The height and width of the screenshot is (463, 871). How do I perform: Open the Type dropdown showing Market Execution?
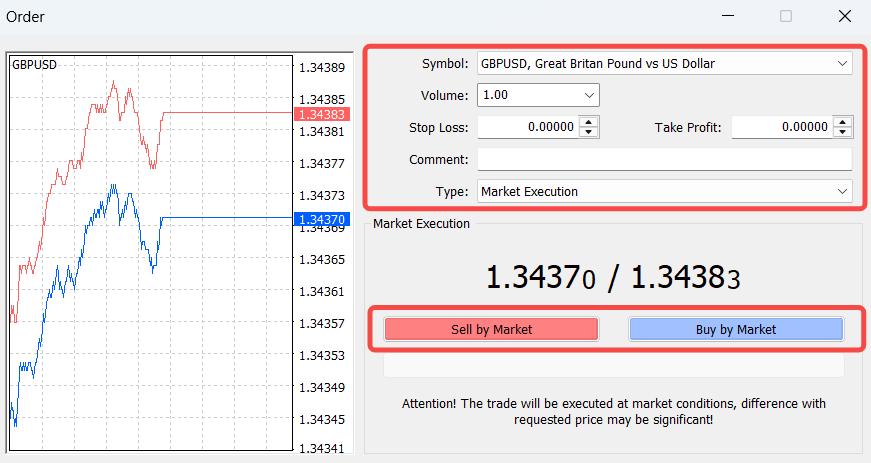664,191
